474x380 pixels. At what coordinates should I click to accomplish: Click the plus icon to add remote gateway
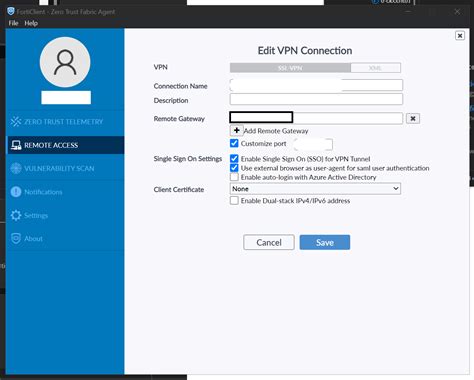237,130
